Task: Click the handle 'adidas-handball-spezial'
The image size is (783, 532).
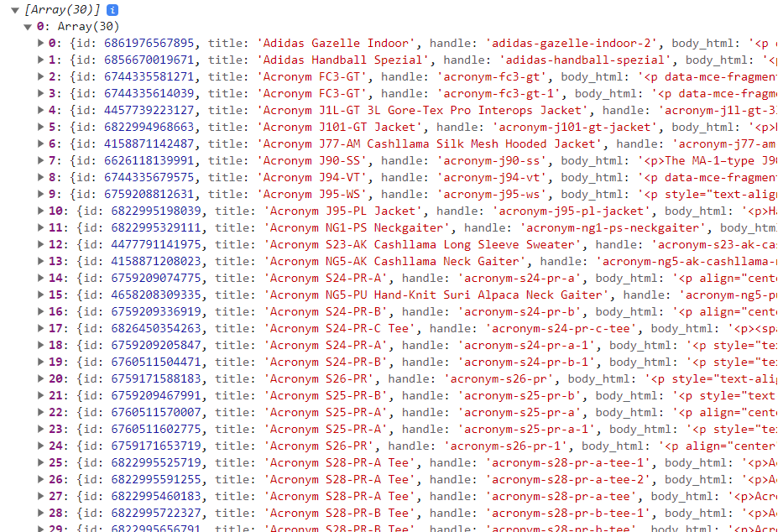Action: pyautogui.click(x=586, y=60)
